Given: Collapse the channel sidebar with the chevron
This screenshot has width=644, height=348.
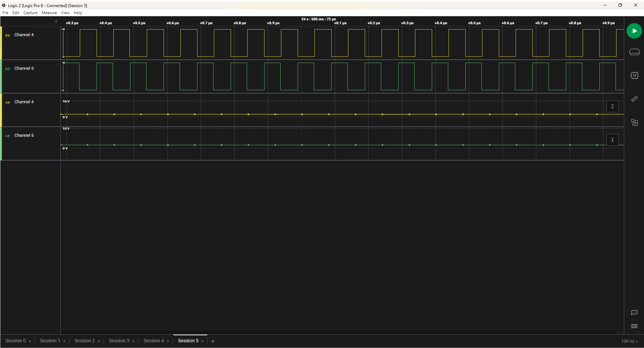Looking at the screenshot, I should (x=56, y=21).
